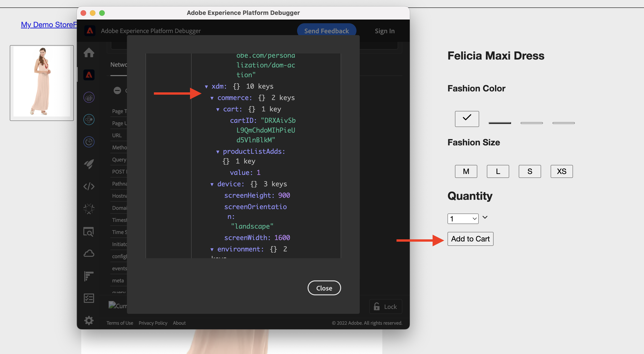Select fashion size L

click(498, 171)
